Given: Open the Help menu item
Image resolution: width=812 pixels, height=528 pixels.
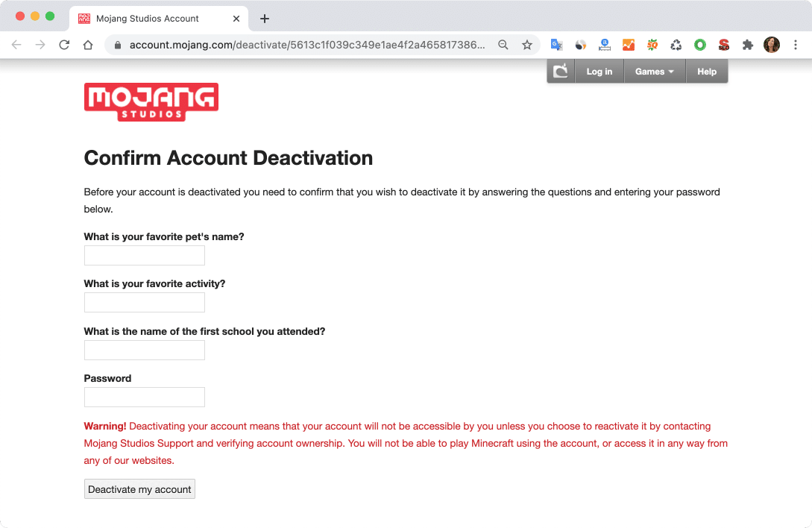Looking at the screenshot, I should 707,72.
